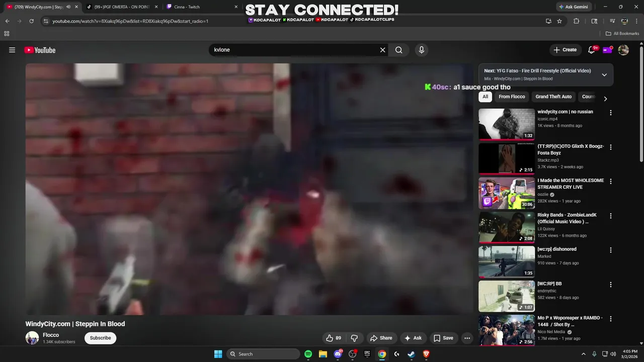Save the video to a playlist

pyautogui.click(x=443, y=338)
